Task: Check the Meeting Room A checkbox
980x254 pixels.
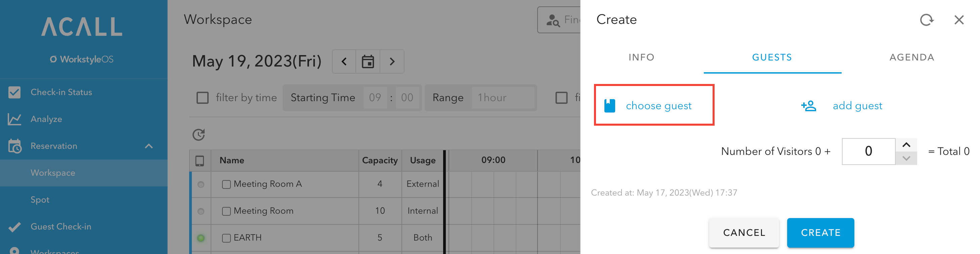Action: [x=226, y=184]
